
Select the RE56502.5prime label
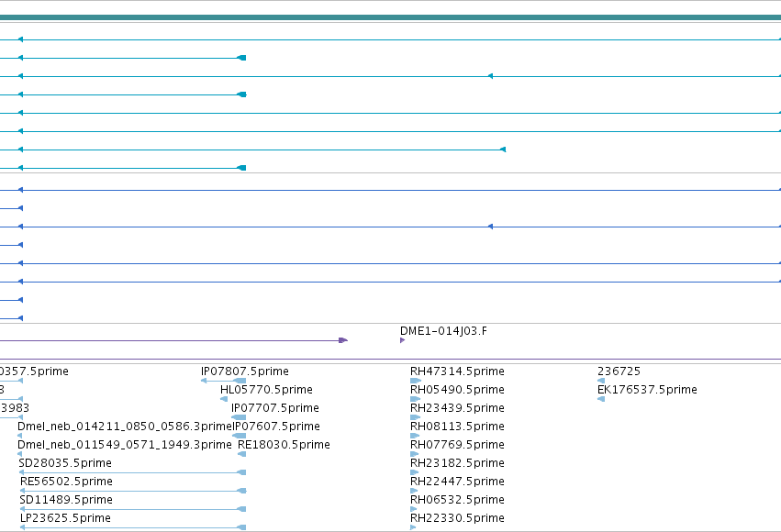coord(66,482)
